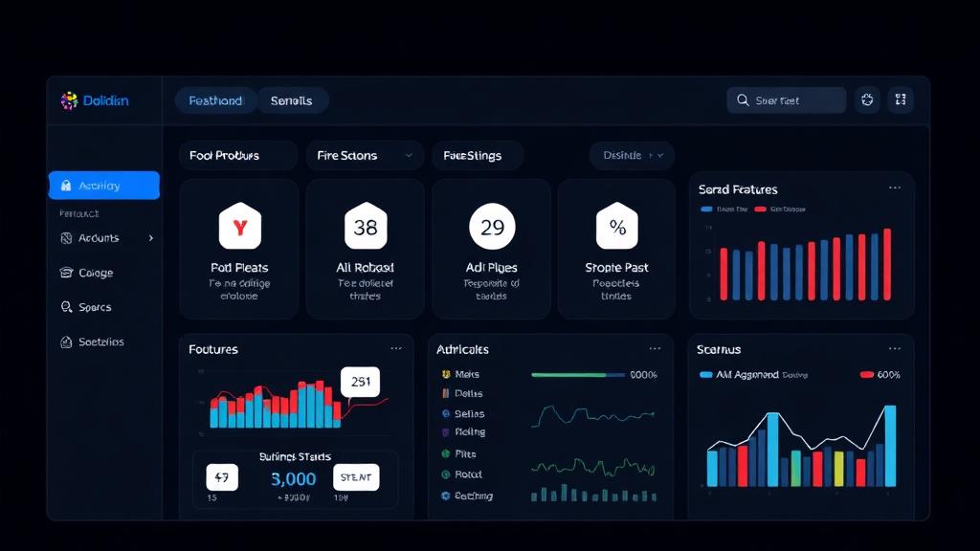The width and height of the screenshot is (980, 551).
Task: Open the Fire Sclons dropdown
Action: click(x=365, y=156)
